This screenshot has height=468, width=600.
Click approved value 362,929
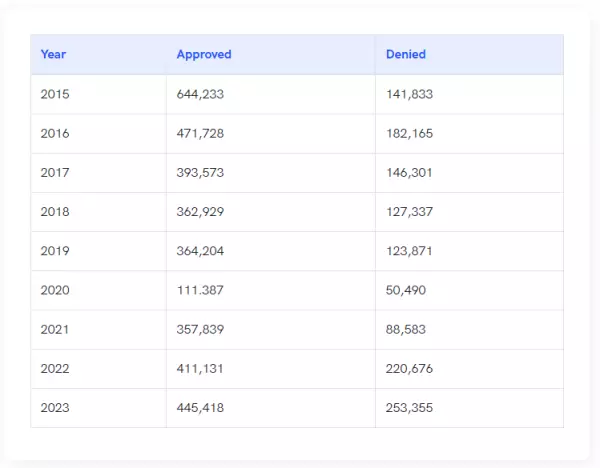pos(200,212)
